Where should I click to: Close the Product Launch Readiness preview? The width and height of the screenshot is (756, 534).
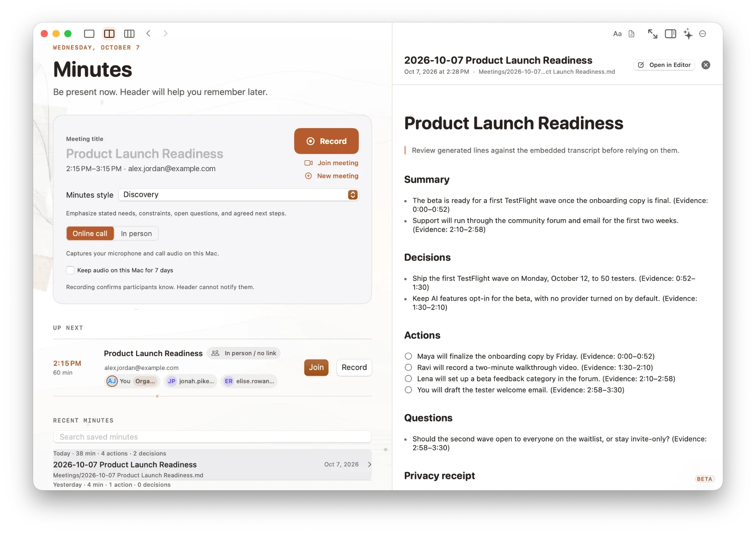(706, 65)
